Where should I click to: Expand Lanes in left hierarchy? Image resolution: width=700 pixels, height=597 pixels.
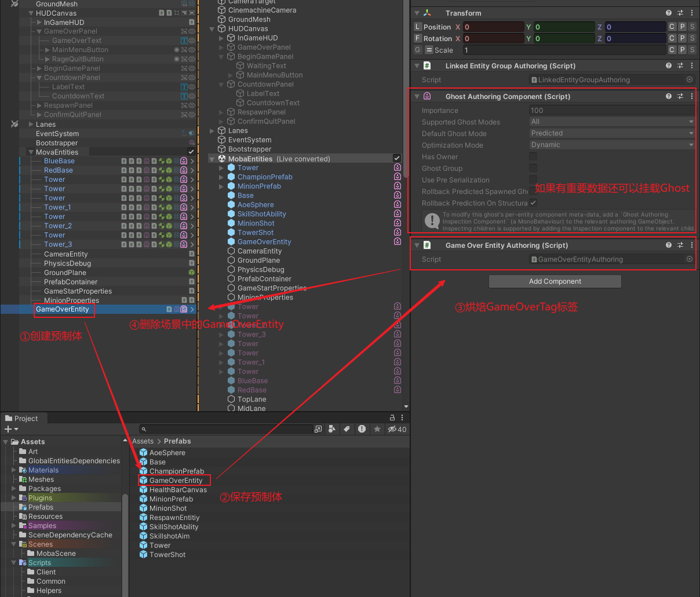click(x=31, y=124)
